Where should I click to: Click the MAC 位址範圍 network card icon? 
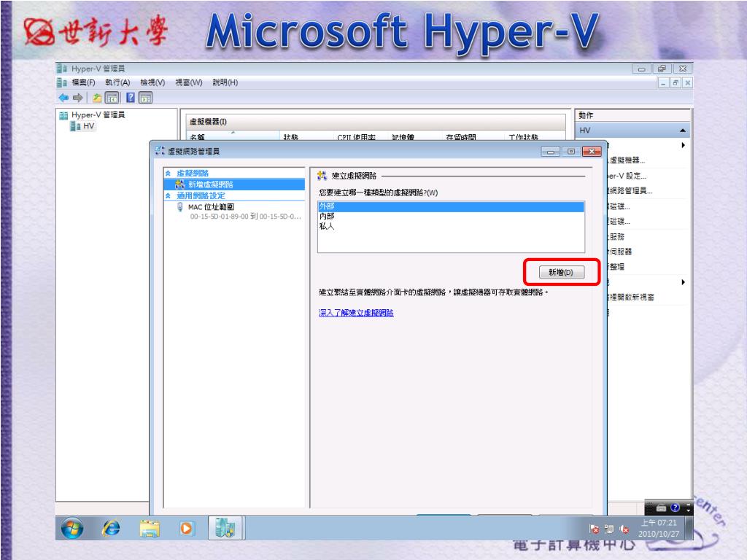point(179,207)
